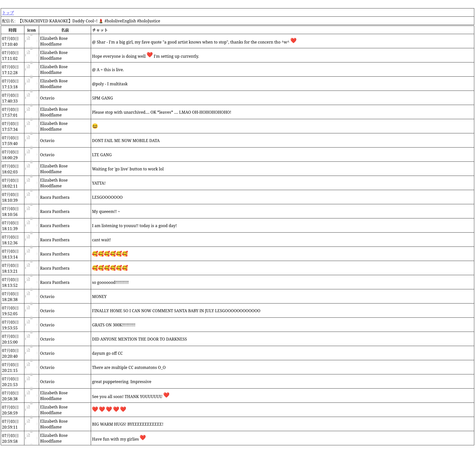Click the 'My queeem!! ~' message

(x=106, y=211)
